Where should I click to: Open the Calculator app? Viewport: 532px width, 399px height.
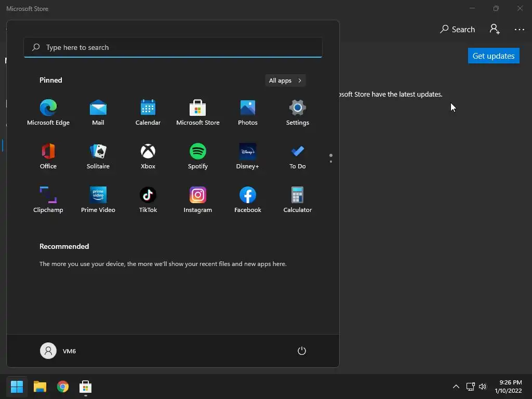298,200
